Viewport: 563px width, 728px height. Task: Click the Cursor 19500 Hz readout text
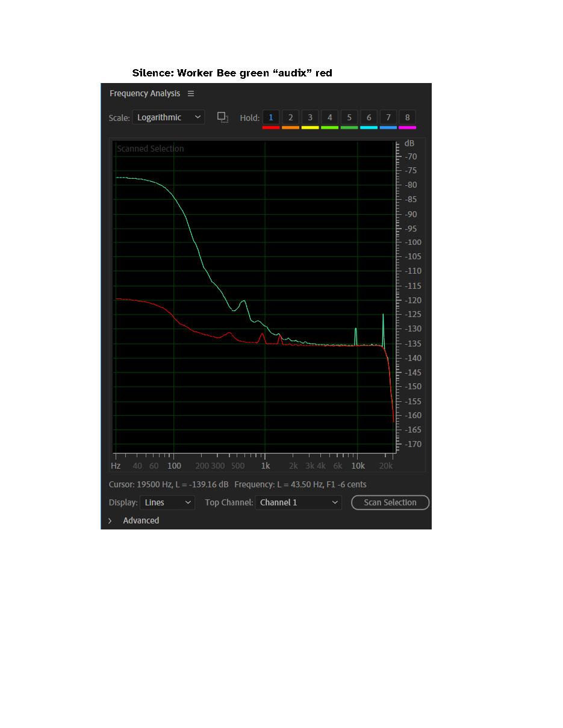click(x=169, y=484)
